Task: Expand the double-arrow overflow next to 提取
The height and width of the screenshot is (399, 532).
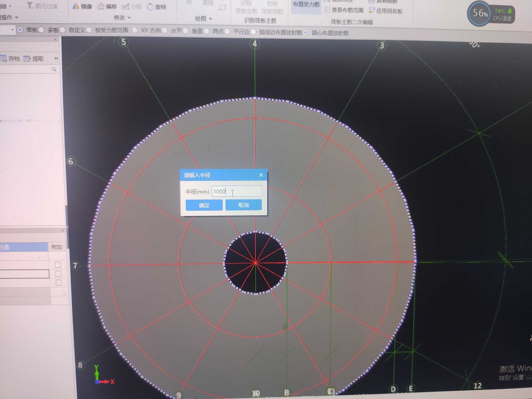Action: pyautogui.click(x=56, y=58)
